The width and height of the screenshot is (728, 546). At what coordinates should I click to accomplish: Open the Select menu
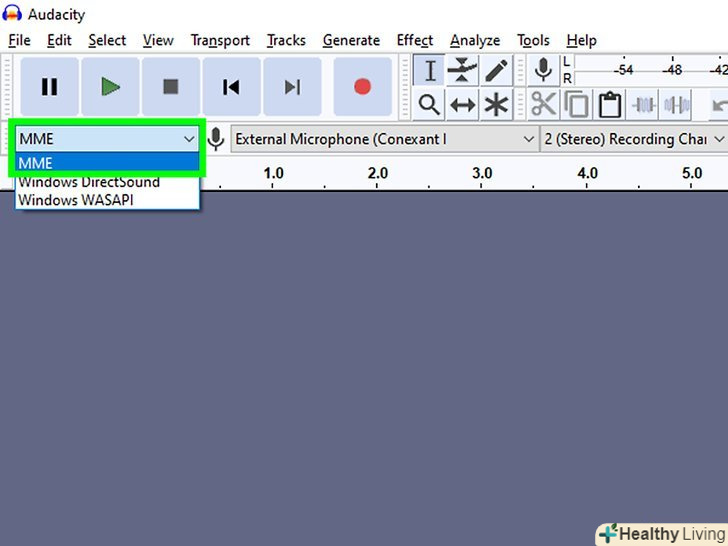tap(107, 40)
